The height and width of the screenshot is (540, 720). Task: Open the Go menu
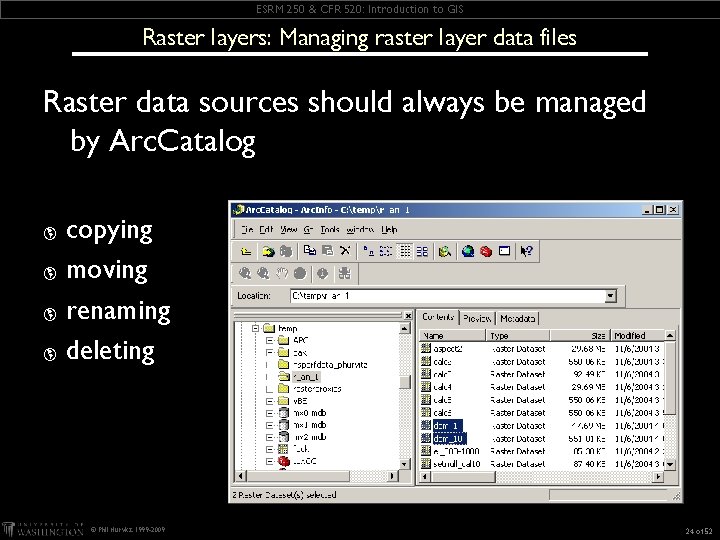[308, 229]
